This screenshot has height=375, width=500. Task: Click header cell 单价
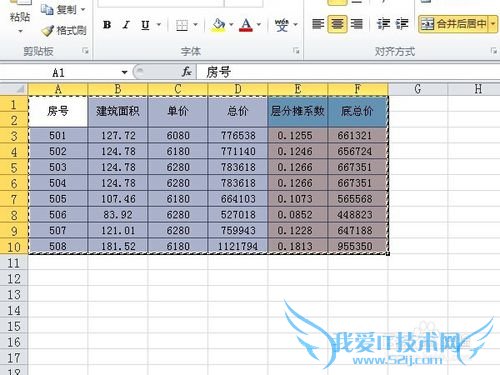(x=178, y=112)
